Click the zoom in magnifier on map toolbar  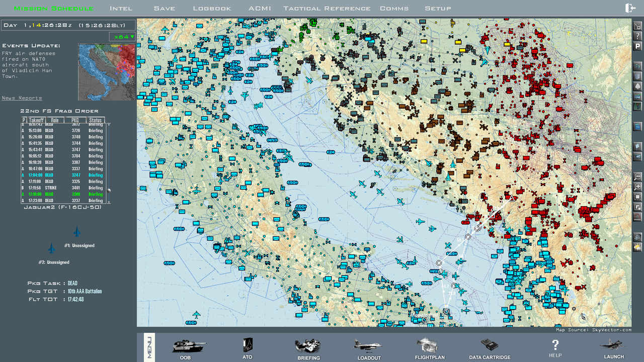tap(637, 187)
